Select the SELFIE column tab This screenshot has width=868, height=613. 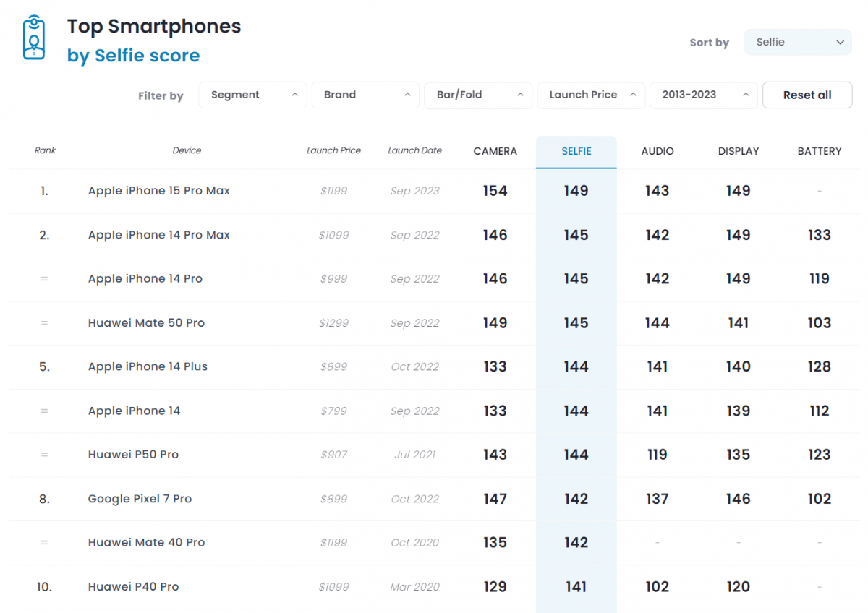point(576,151)
